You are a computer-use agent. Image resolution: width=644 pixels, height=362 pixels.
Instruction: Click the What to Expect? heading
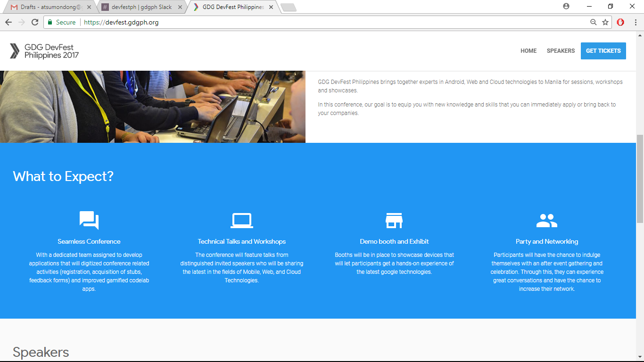click(63, 176)
